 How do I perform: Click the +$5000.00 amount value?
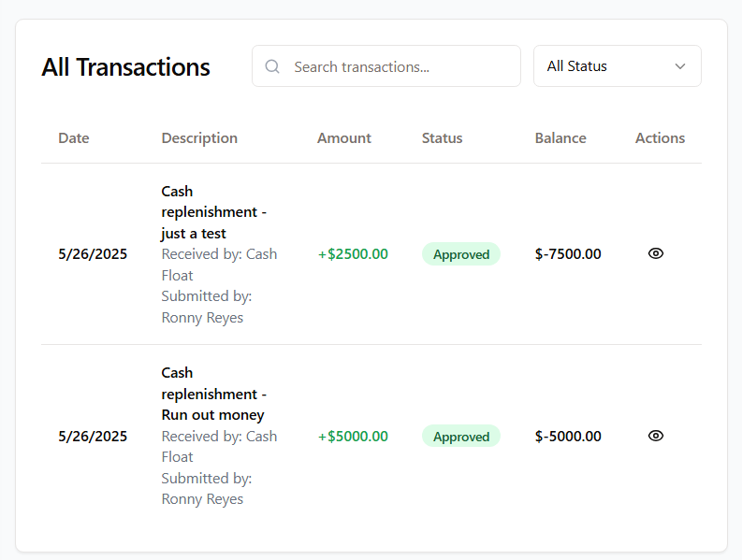353,437
